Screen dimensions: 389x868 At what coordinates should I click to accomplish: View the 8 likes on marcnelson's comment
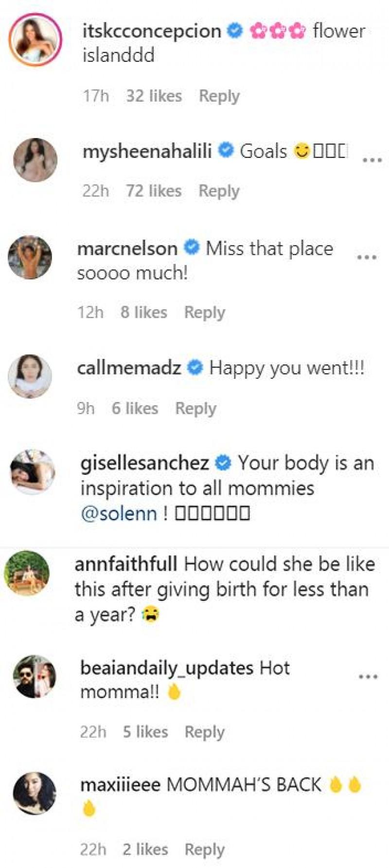pos(144,312)
